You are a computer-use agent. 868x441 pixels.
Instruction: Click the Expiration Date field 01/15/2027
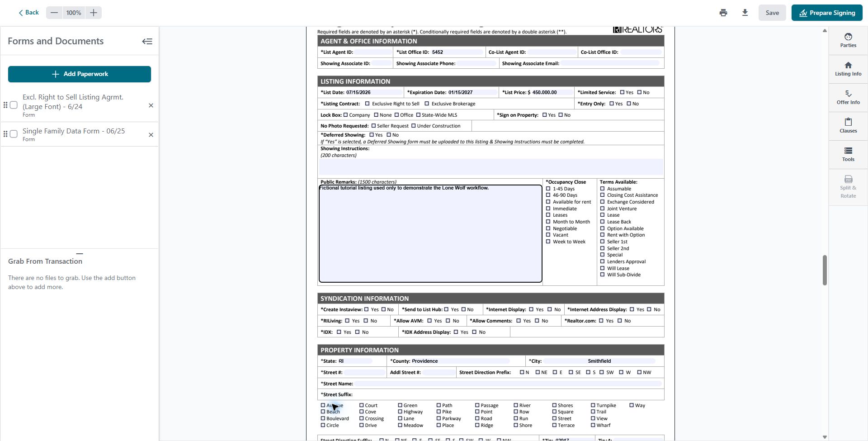472,92
